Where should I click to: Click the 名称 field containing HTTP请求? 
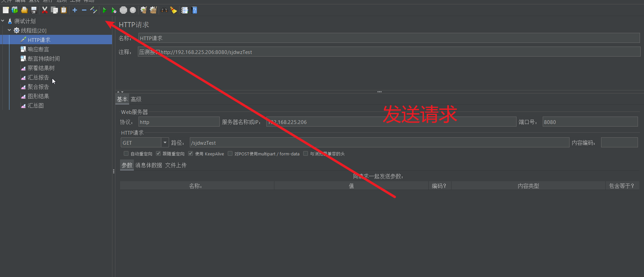coord(389,38)
